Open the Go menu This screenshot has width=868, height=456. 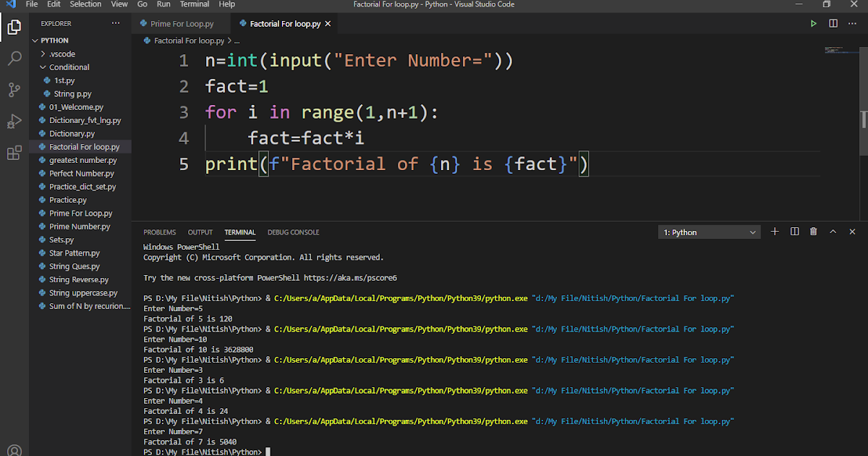coord(142,4)
